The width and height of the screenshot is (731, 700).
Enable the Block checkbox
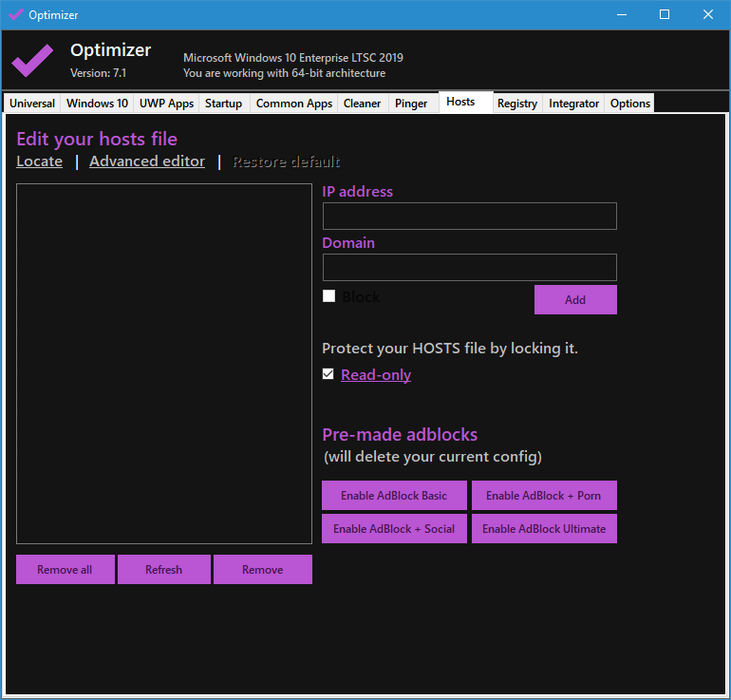[329, 296]
